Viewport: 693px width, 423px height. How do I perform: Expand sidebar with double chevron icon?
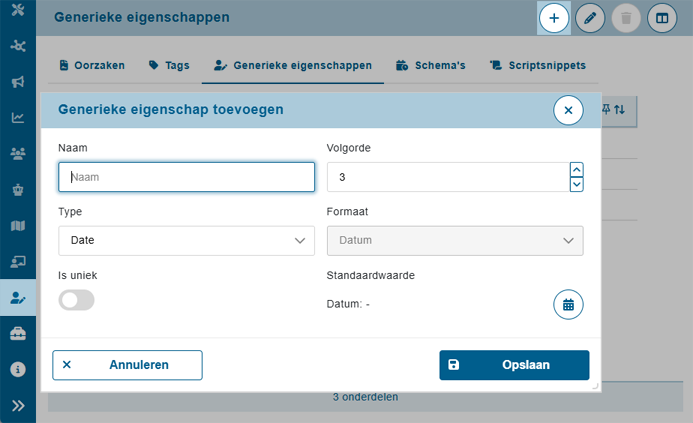[x=18, y=405]
